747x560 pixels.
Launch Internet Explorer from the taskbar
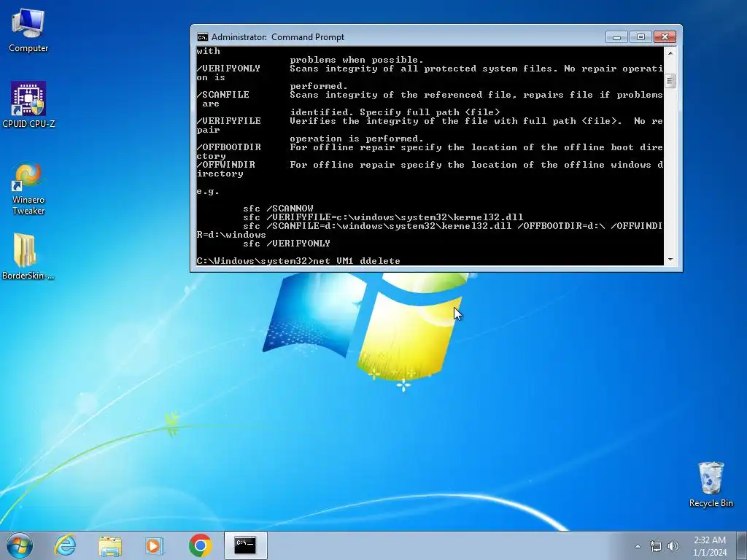point(65,545)
